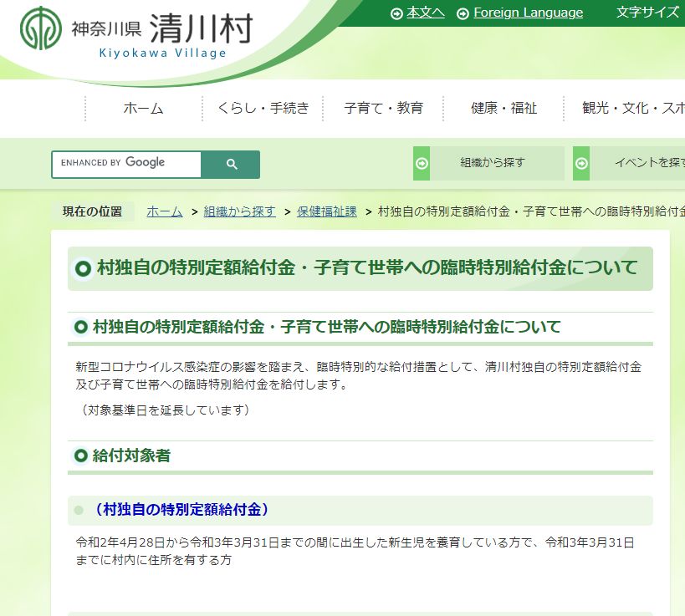Go to ホーム breadcrumb link
The height and width of the screenshot is (616, 685).
tap(164, 211)
